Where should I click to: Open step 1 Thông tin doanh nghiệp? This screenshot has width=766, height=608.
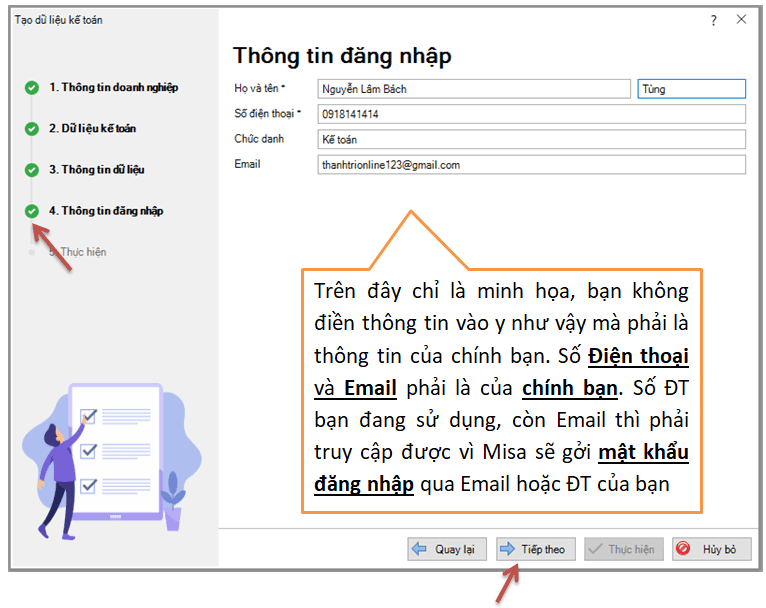[113, 88]
